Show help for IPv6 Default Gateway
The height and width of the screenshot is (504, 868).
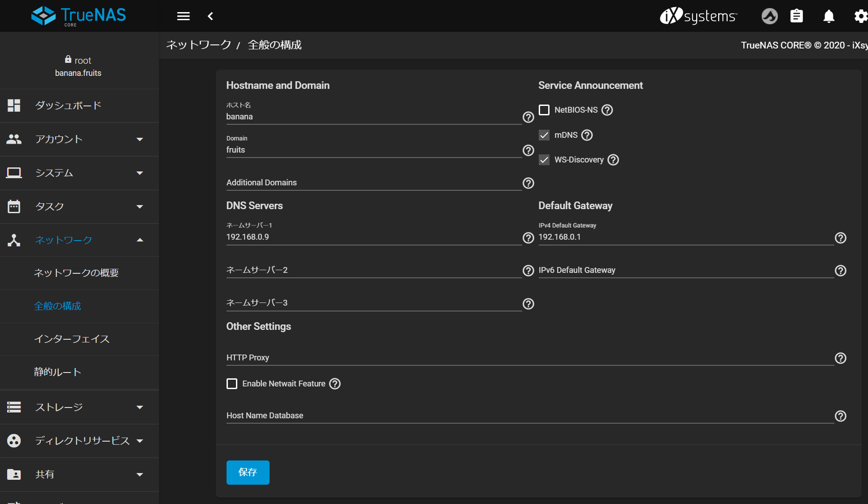coord(841,271)
